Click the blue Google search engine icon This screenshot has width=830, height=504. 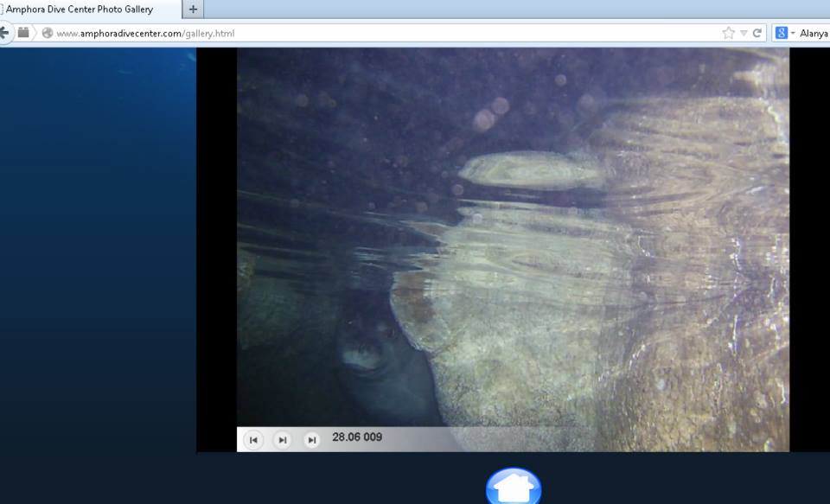[x=781, y=33]
